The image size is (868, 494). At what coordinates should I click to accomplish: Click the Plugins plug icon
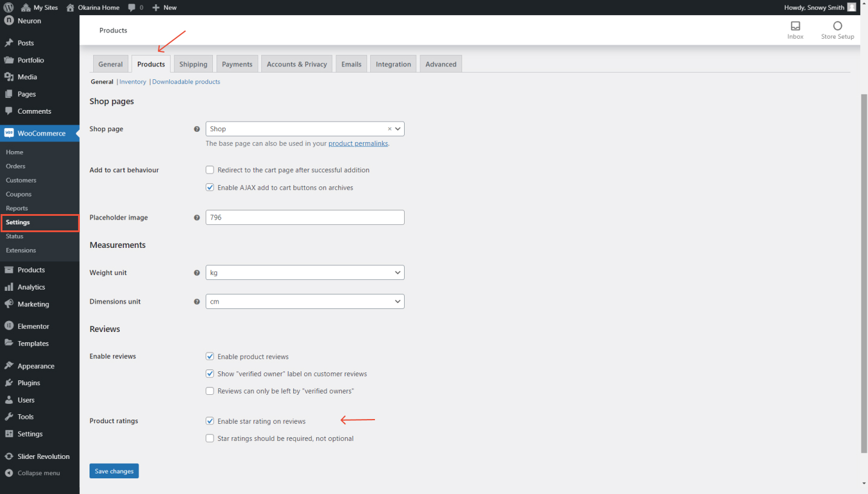[x=9, y=383]
